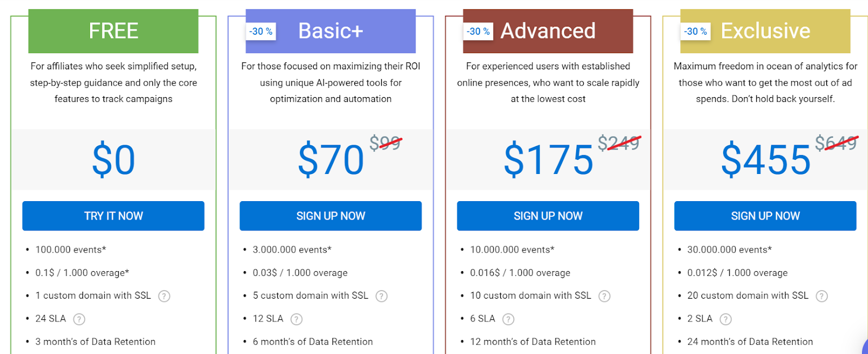
Task: Select the yellow Exclusive plan header
Action: click(x=765, y=31)
